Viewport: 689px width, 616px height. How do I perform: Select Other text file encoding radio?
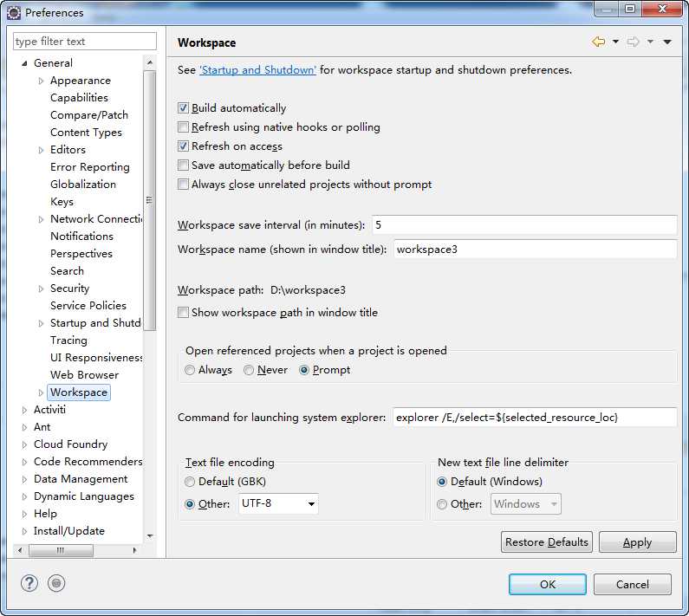(190, 504)
